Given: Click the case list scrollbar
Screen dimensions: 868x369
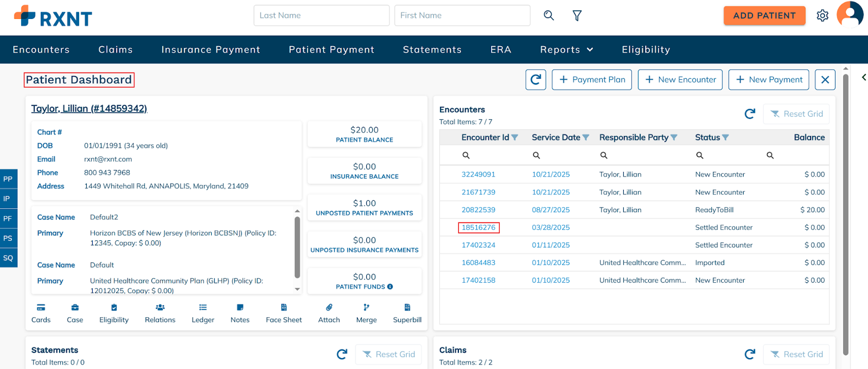Looking at the screenshot, I should point(297,247).
